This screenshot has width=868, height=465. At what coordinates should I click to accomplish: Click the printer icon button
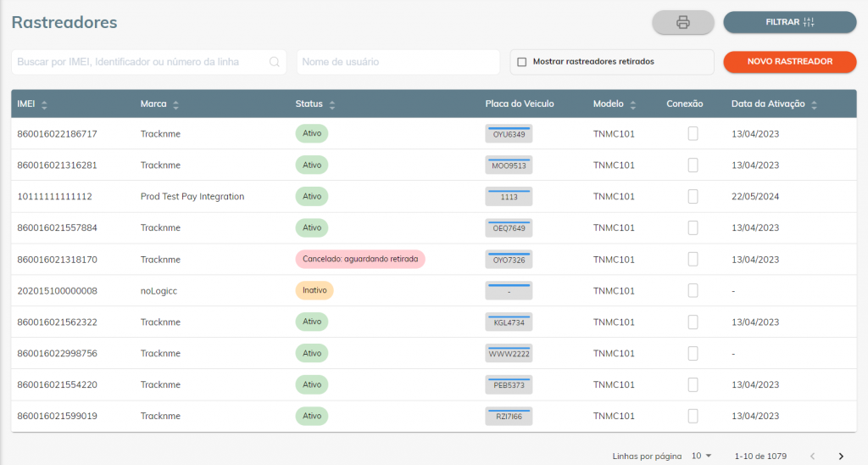coord(682,22)
